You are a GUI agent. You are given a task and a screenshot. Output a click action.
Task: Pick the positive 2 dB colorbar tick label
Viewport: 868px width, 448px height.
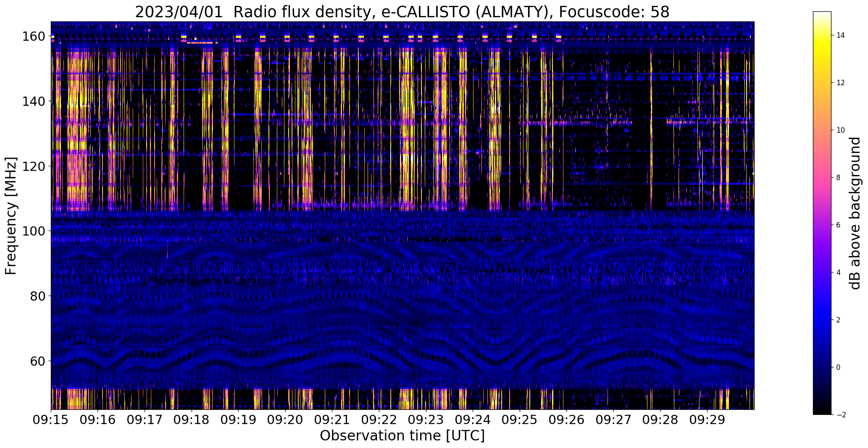(839, 320)
